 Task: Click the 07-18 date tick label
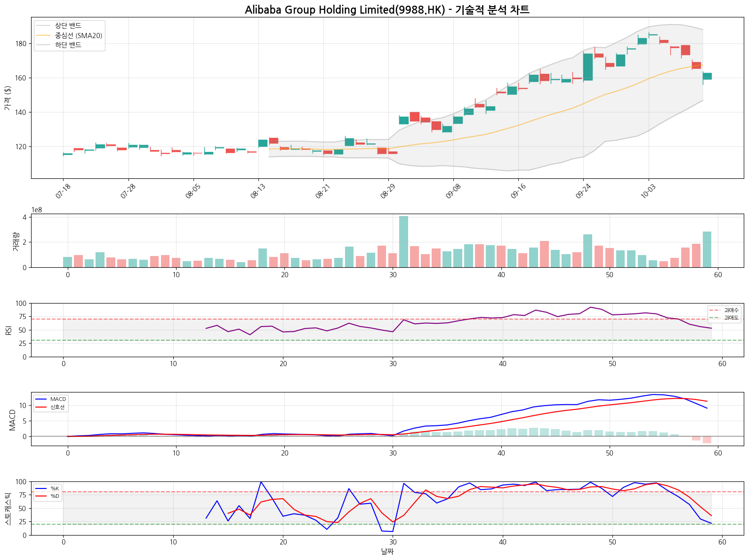click(x=63, y=192)
